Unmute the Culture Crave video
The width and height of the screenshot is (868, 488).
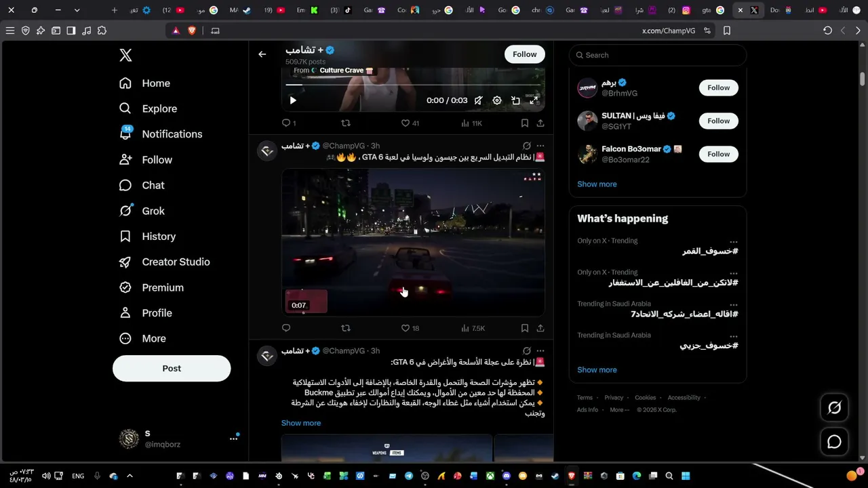point(479,100)
